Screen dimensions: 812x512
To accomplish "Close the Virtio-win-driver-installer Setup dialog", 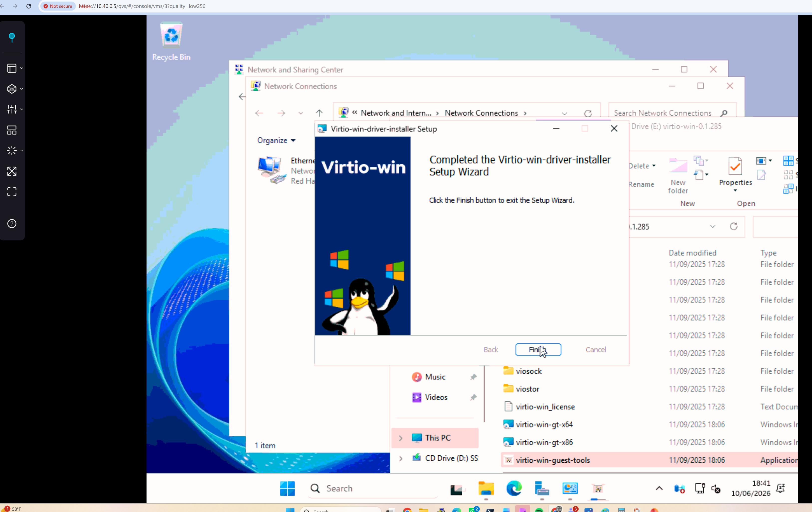I will click(x=614, y=129).
